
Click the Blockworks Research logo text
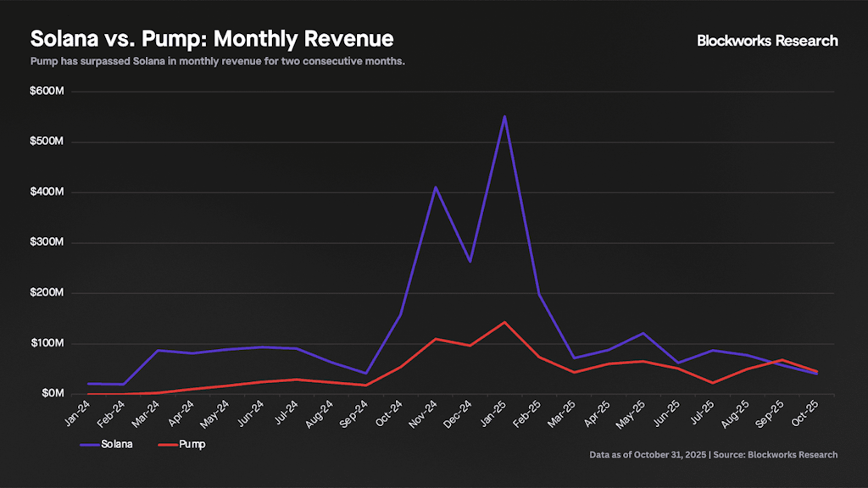(766, 41)
